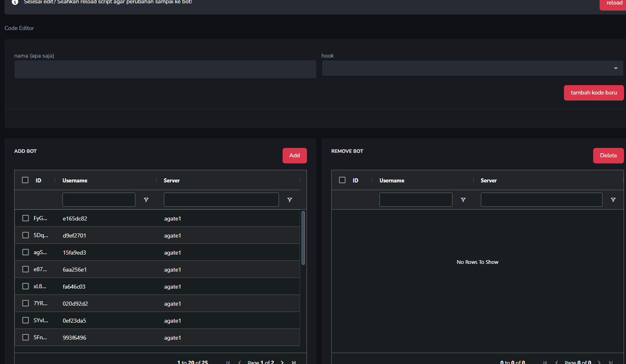Viewport: 626px width, 364px height.
Task: Sort Remove Bot table by Username column
Action: 392,180
